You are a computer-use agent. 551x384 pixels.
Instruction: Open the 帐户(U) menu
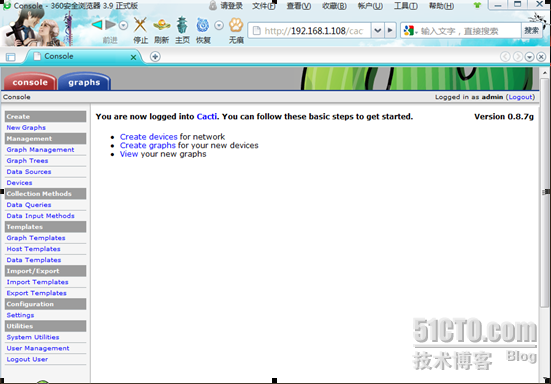pyautogui.click(x=370, y=6)
